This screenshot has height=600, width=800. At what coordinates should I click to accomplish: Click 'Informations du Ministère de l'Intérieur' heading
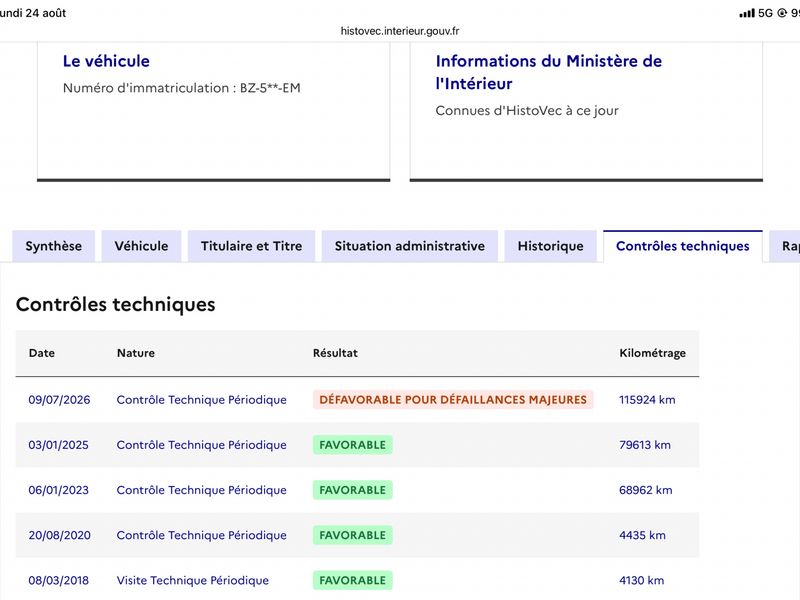[x=548, y=72]
